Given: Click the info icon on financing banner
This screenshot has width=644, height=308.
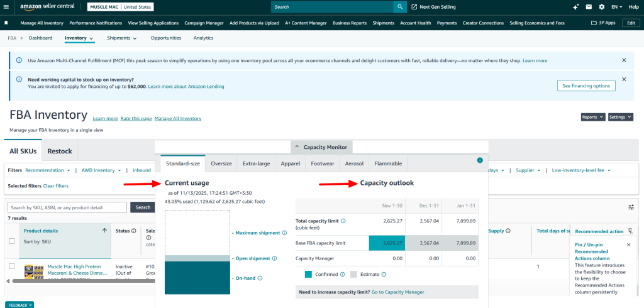Looking at the screenshot, I should coord(19,79).
